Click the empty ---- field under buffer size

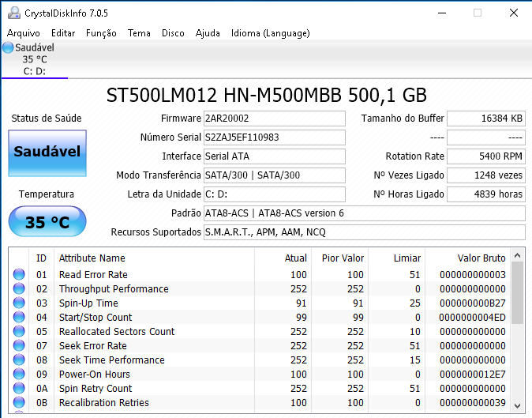click(x=486, y=137)
